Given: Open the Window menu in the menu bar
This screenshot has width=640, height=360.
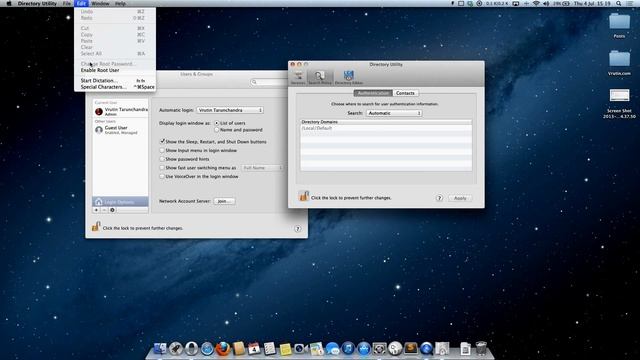Looking at the screenshot, I should click(x=100, y=3).
